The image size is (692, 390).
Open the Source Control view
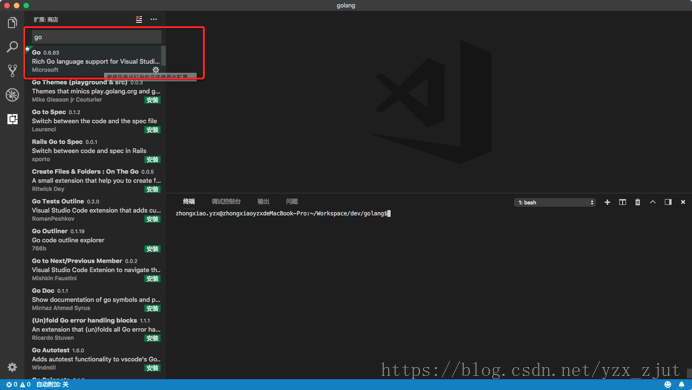12,71
